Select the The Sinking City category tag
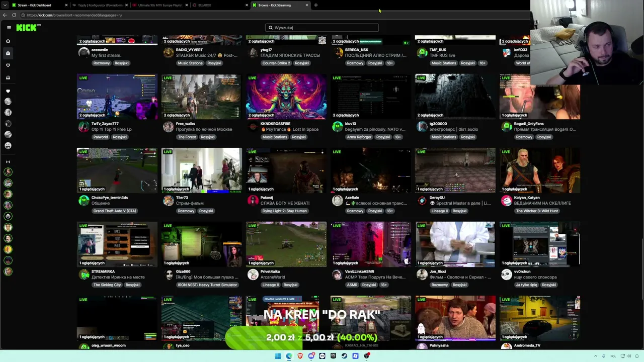Screen dimensions: 644x362 click(107, 285)
